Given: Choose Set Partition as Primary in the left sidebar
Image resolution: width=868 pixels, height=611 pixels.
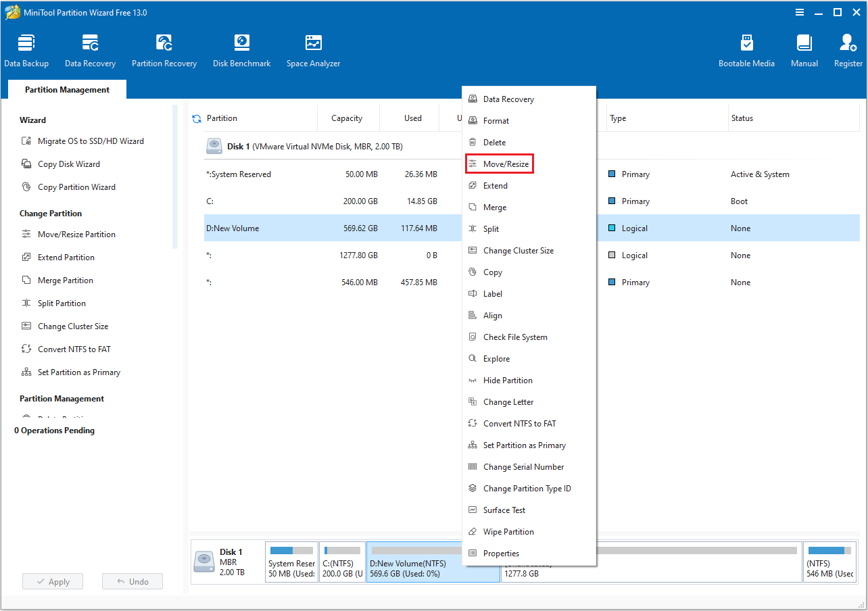Looking at the screenshot, I should point(70,372).
